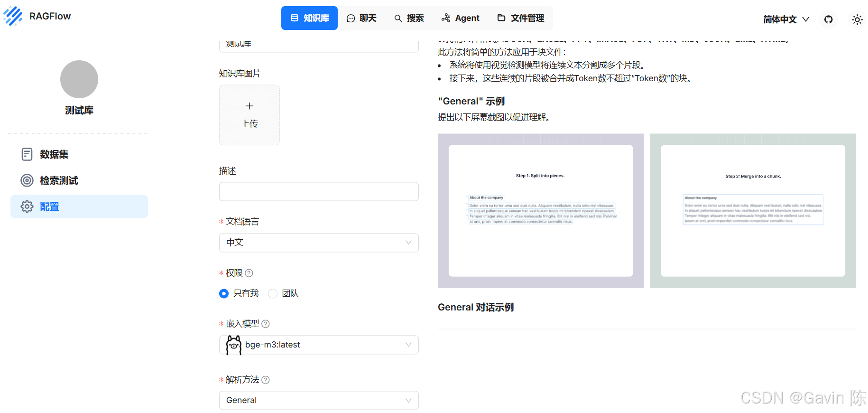868x413 pixels.
Task: Open the 检索测试 retrieval test sidebar item
Action: coord(79,180)
